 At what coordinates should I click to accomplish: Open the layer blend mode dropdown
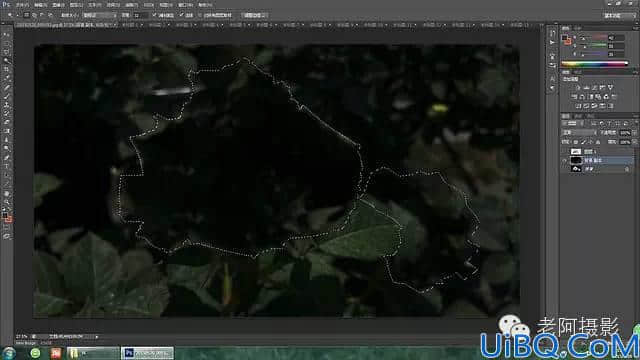pyautogui.click(x=578, y=133)
